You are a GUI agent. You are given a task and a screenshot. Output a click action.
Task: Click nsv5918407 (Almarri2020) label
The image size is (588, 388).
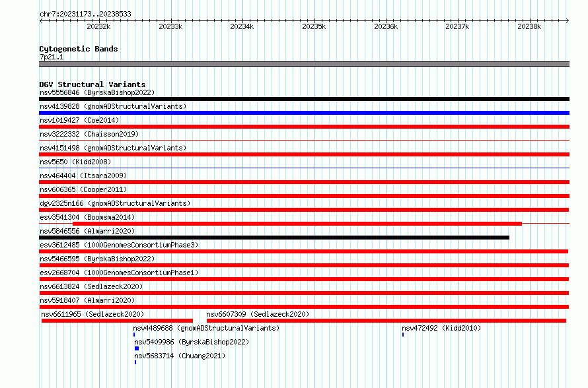click(87, 300)
